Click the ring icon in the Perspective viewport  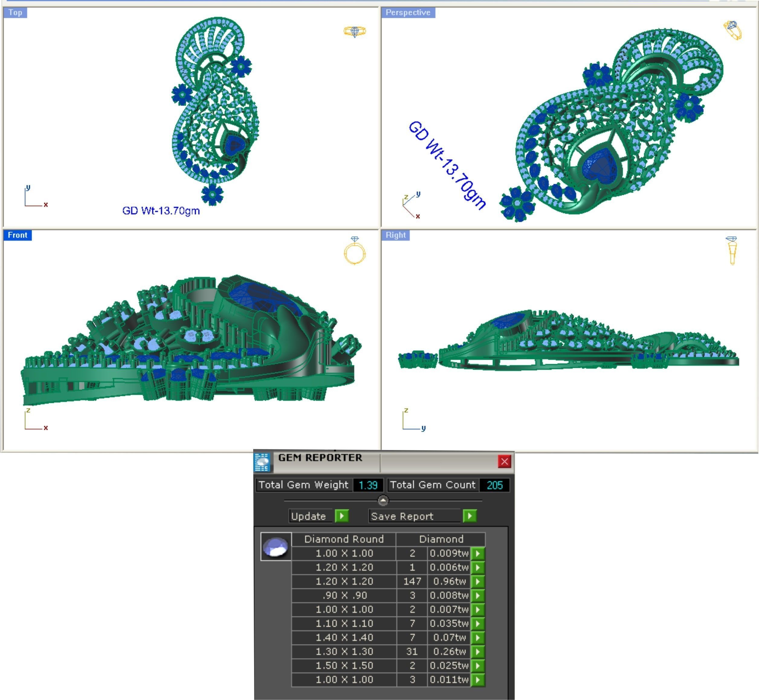(x=732, y=30)
